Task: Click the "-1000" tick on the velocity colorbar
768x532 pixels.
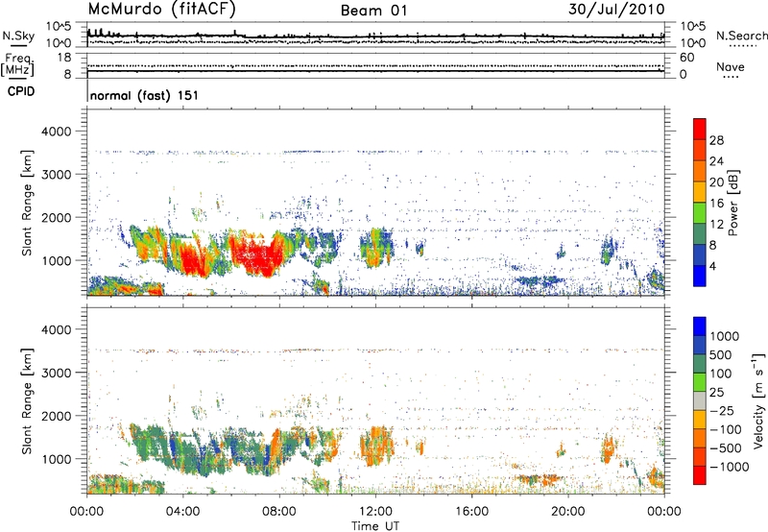Action: (x=729, y=467)
